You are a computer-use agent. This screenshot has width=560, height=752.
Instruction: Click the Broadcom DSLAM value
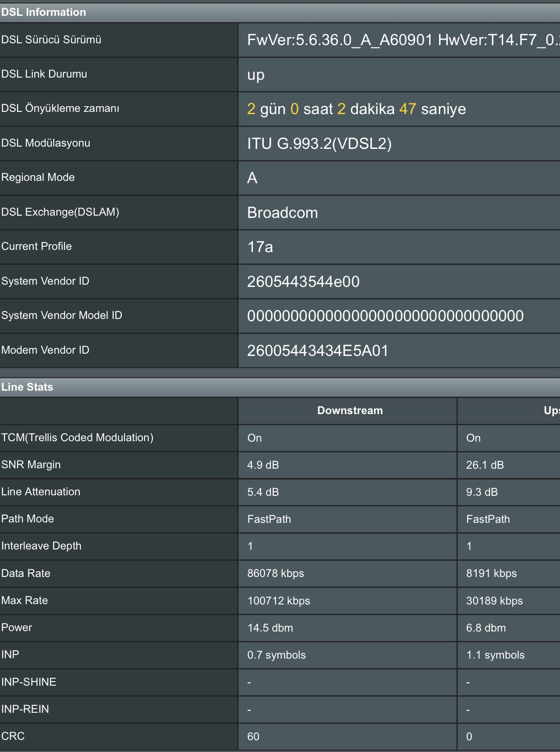click(x=282, y=212)
